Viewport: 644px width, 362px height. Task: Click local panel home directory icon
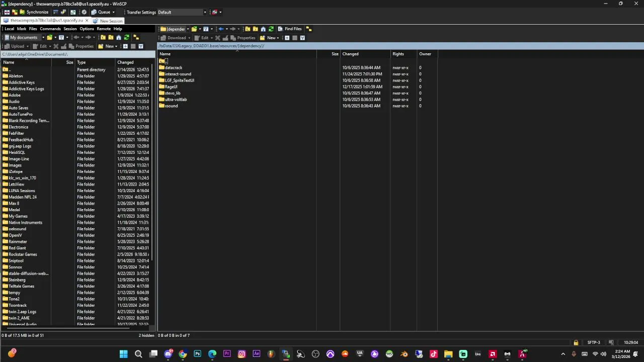[119, 37]
